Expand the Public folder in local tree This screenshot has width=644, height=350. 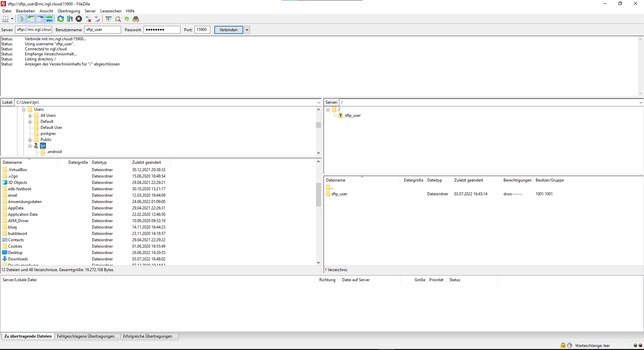pos(30,140)
